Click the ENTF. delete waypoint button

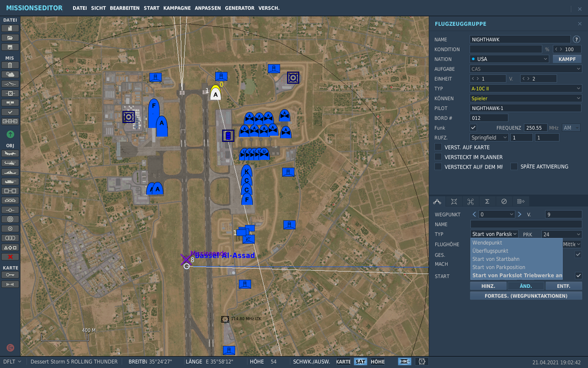click(564, 286)
